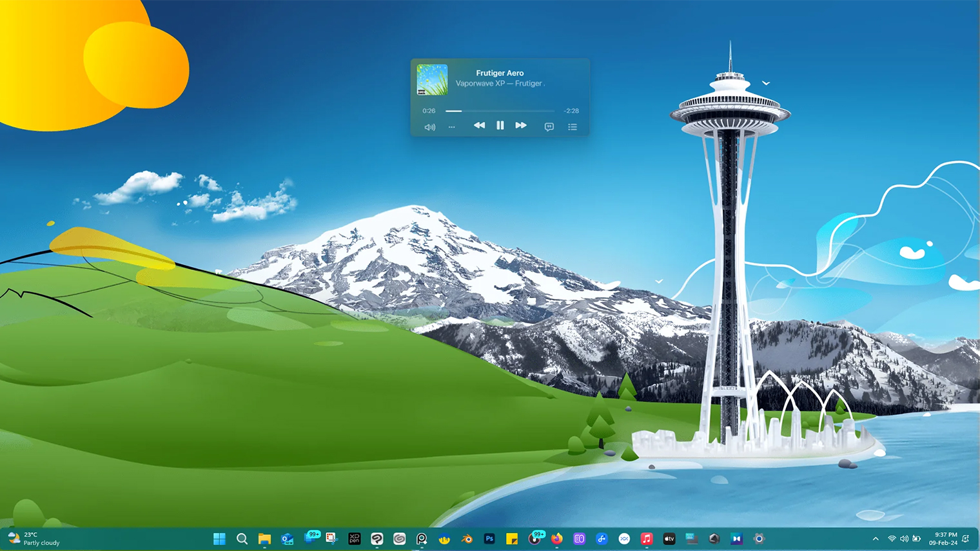This screenshot has width=980, height=551.
Task: Open Windows Search from the taskbar
Action: click(242, 539)
